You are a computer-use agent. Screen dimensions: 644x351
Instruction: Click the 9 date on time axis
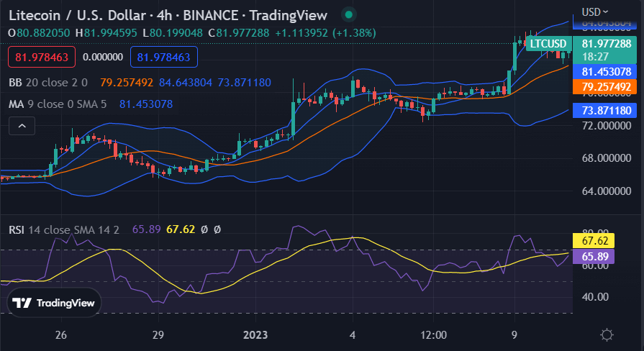(514, 335)
